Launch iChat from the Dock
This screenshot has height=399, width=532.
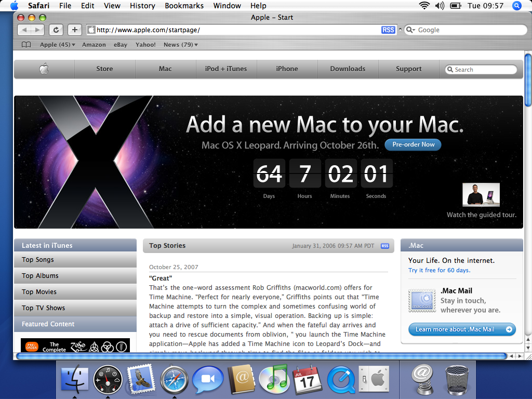coord(208,379)
